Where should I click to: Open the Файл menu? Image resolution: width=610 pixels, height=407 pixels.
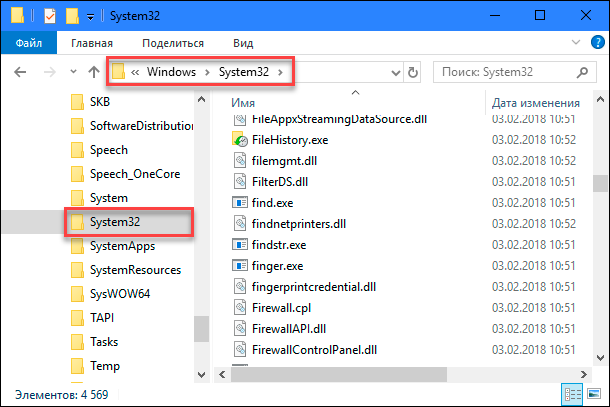click(29, 43)
